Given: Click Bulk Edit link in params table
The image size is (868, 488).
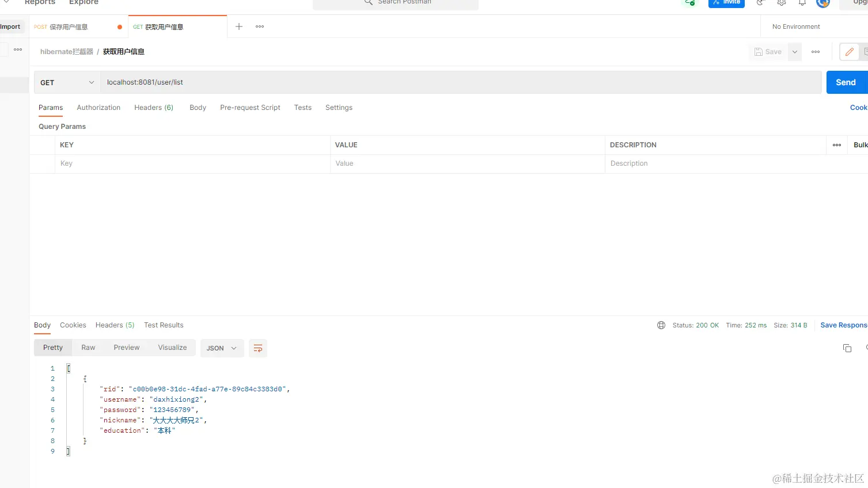Looking at the screenshot, I should (x=861, y=145).
